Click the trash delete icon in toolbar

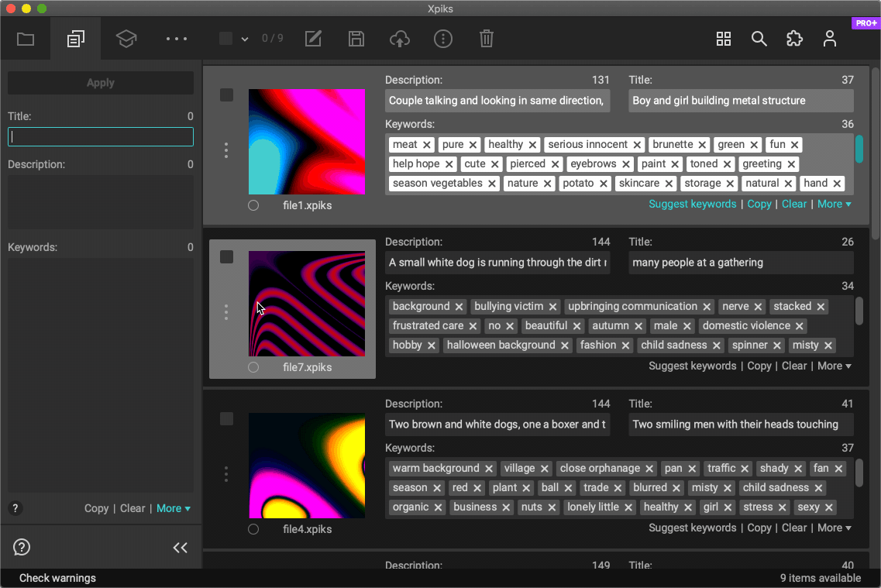pyautogui.click(x=487, y=39)
